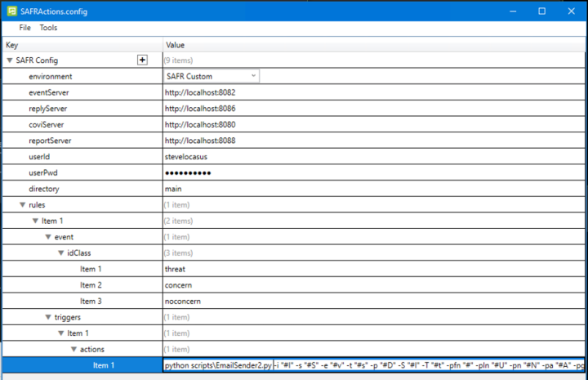Open the Tools menu
588x380 pixels.
pyautogui.click(x=48, y=28)
